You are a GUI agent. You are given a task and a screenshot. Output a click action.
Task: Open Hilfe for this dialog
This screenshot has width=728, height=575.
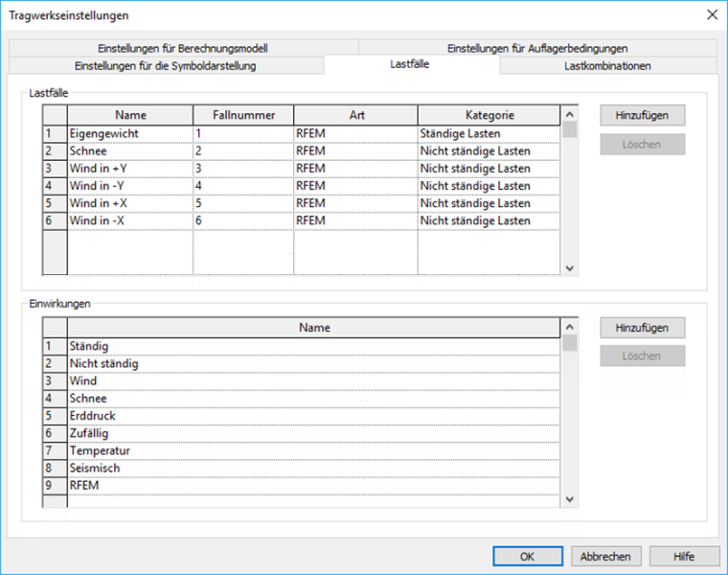(684, 557)
